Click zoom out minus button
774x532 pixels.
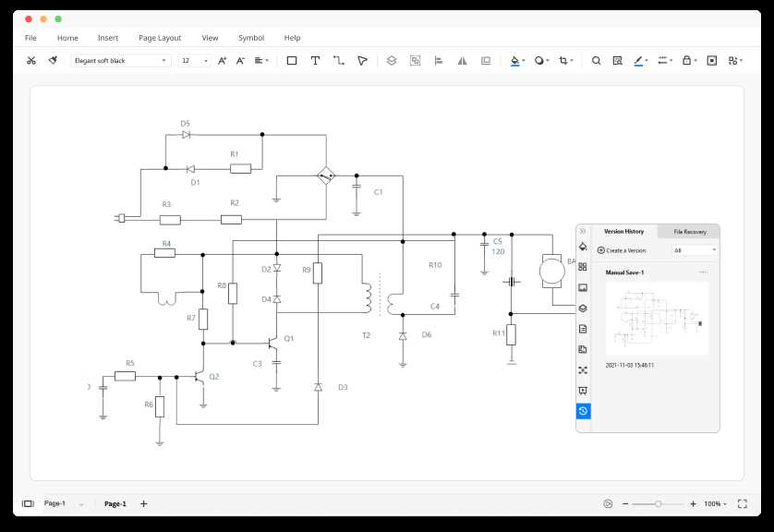click(625, 504)
